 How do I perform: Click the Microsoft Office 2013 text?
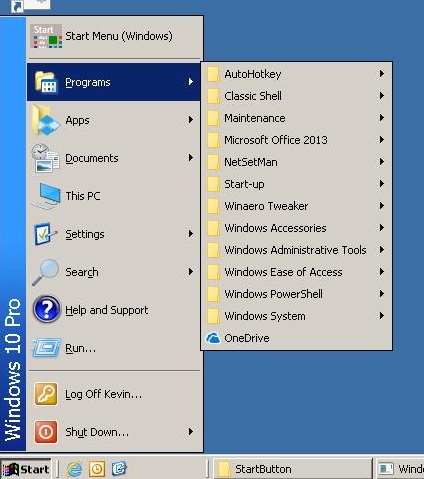[276, 140]
